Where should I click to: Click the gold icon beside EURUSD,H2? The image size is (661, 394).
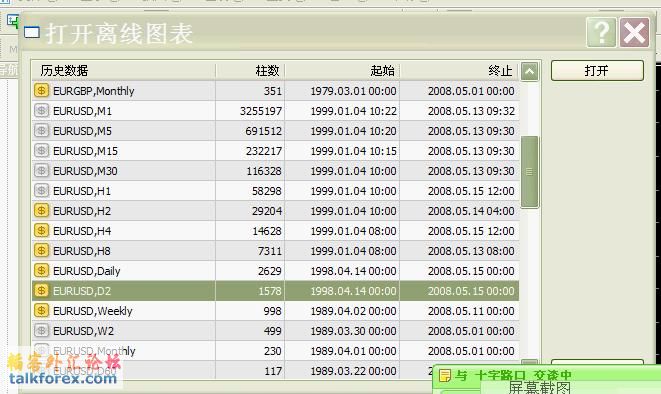click(x=41, y=210)
